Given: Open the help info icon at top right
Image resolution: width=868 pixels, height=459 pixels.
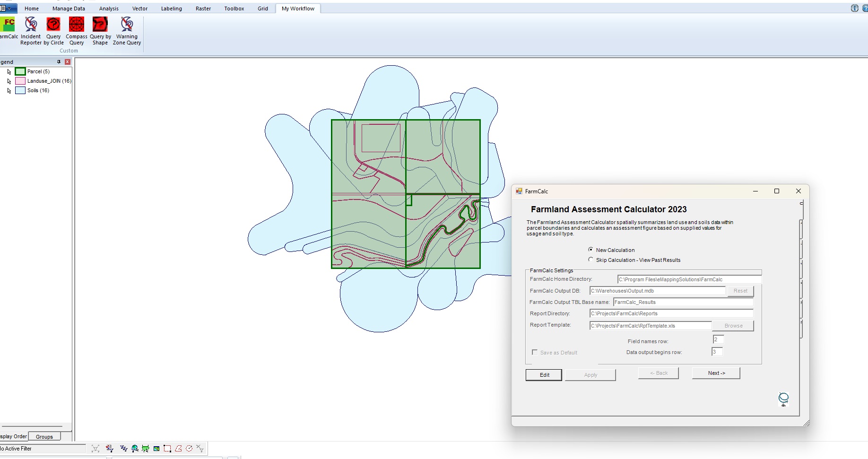Looking at the screenshot, I should pos(854,8).
